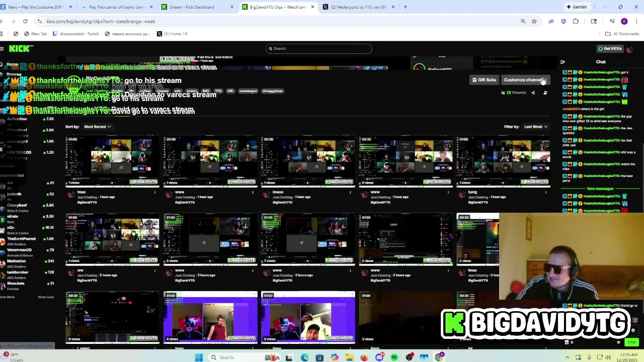The width and height of the screenshot is (644, 362).
Task: Open the Kick hamburger menu
Action: click(x=2, y=48)
